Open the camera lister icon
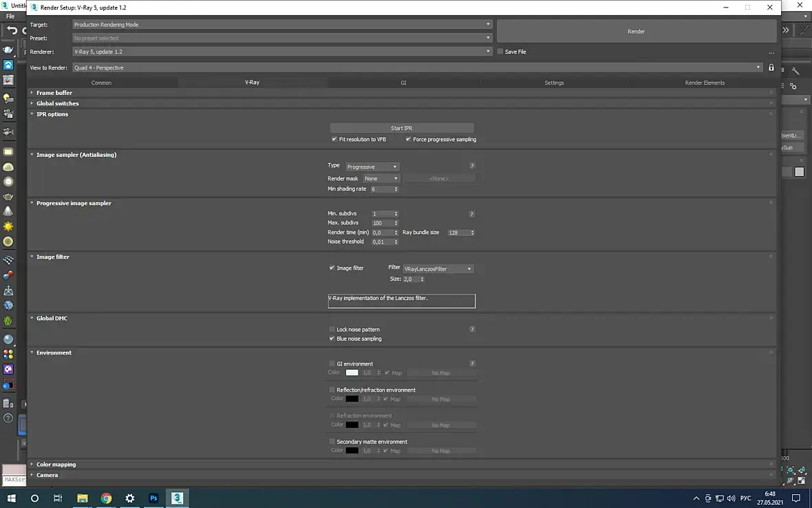The width and height of the screenshot is (812, 508). (8, 114)
